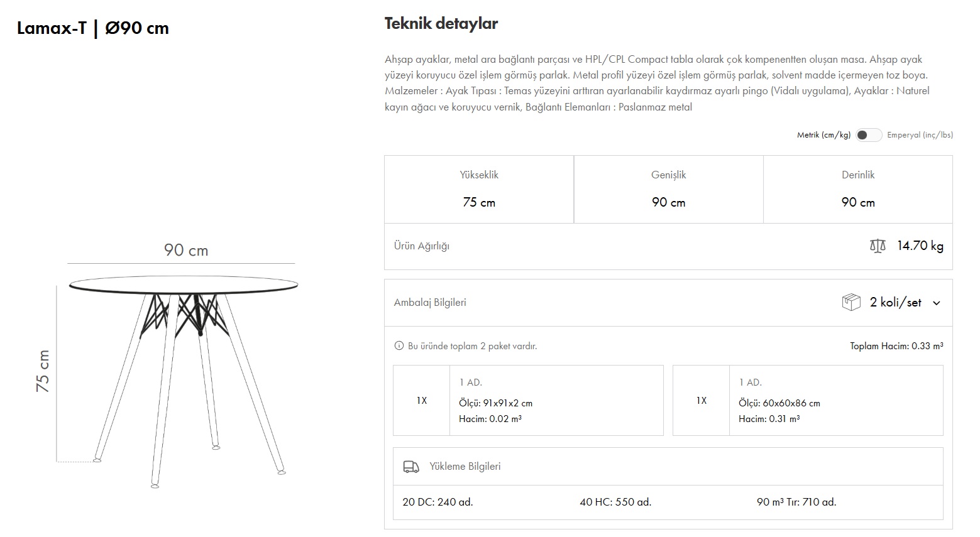The width and height of the screenshot is (980, 537).
Task: Open the Yükleme Bilgileri section header
Action: 465,467
